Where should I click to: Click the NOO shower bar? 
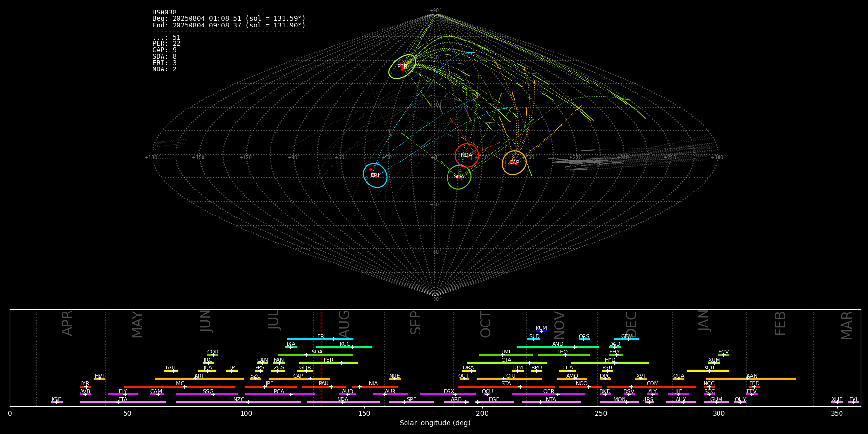pyautogui.click(x=581, y=386)
